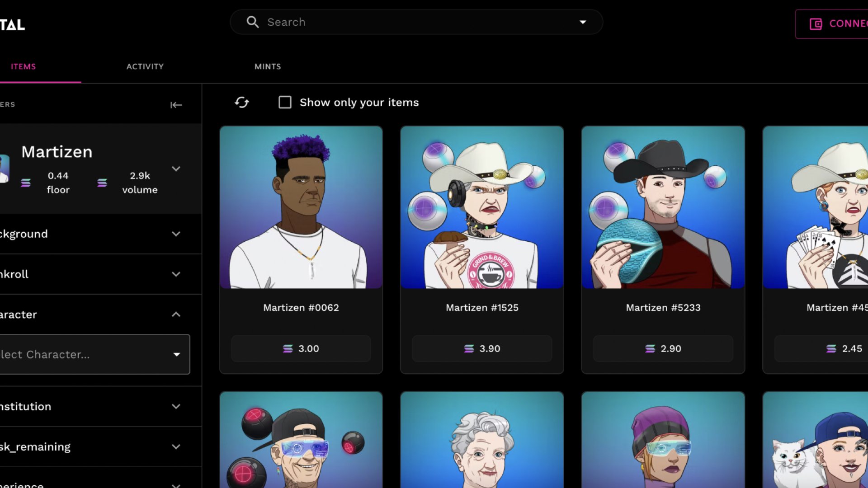Image resolution: width=868 pixels, height=488 pixels.
Task: Click the Martizen collection name
Action: [x=57, y=152]
